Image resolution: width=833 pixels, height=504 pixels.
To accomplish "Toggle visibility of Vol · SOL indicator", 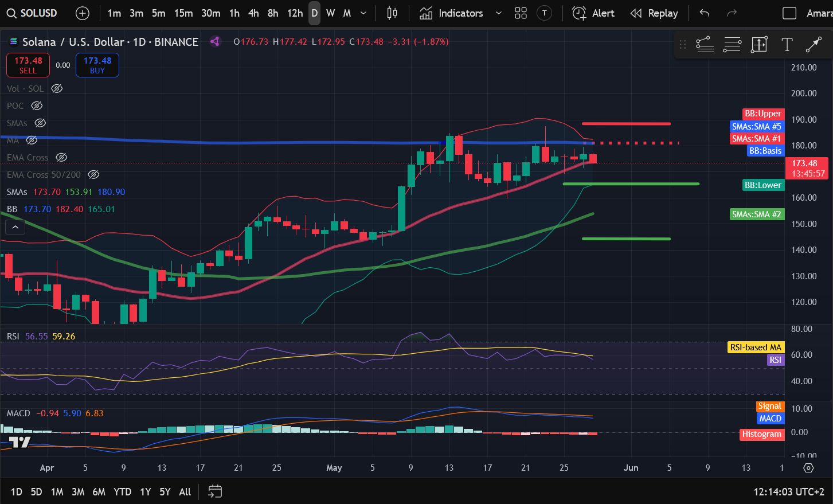I will pos(57,88).
